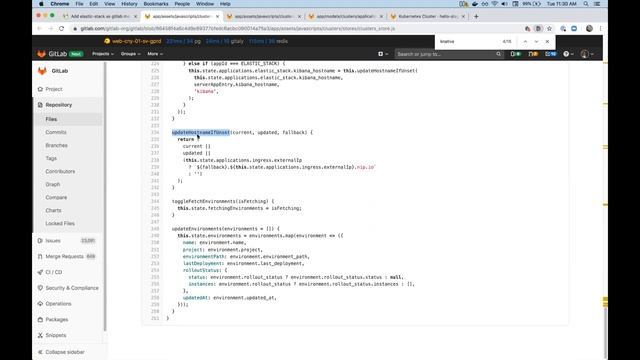The image size is (640, 360).
Task: Open Tags in the sidebar
Action: (51, 158)
